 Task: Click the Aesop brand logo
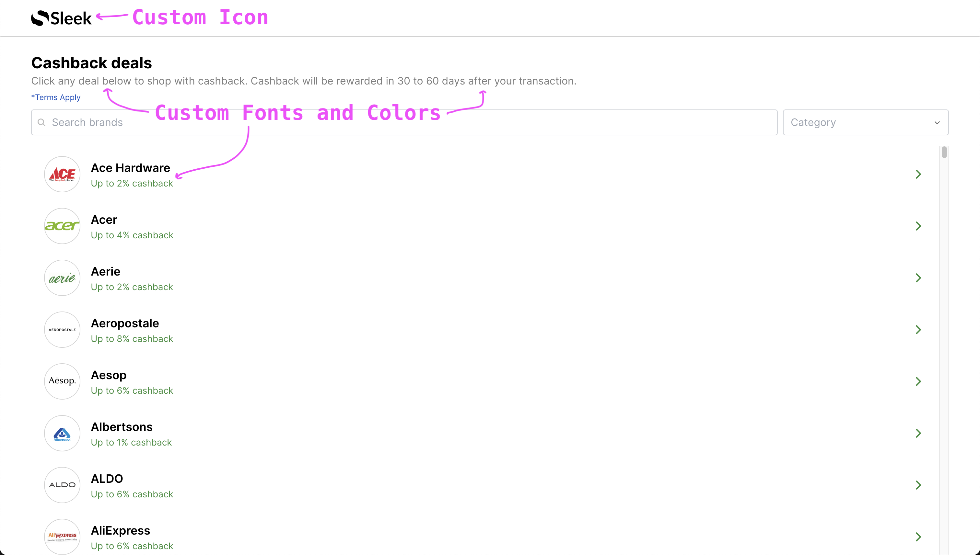click(62, 381)
